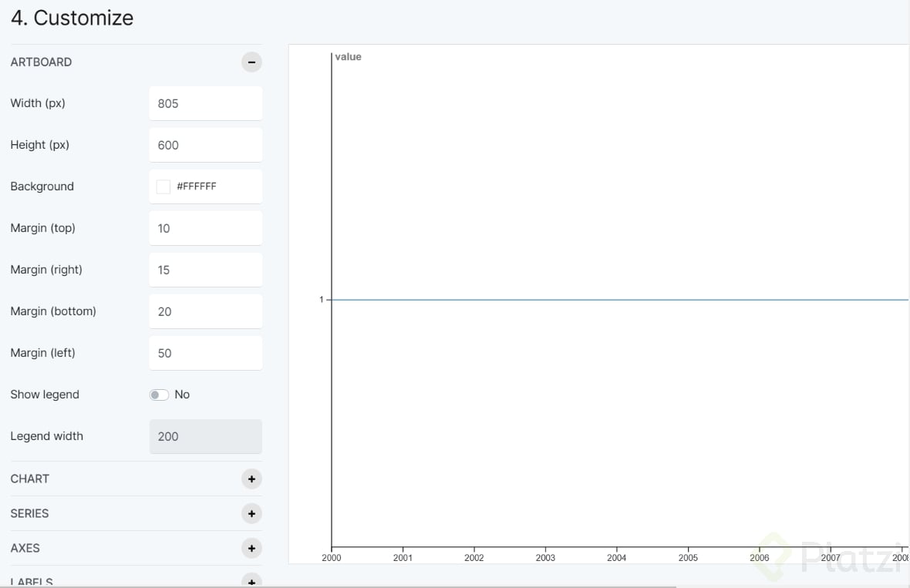Screen dimensions: 910x588
Task: Click the Margin (bottom) field
Action: click(x=205, y=311)
